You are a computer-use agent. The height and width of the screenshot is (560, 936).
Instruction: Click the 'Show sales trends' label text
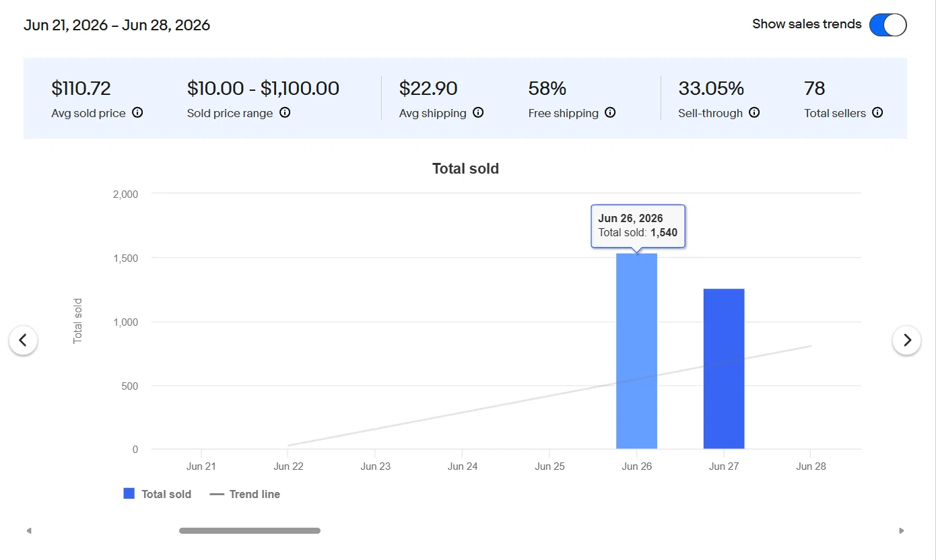(x=807, y=24)
